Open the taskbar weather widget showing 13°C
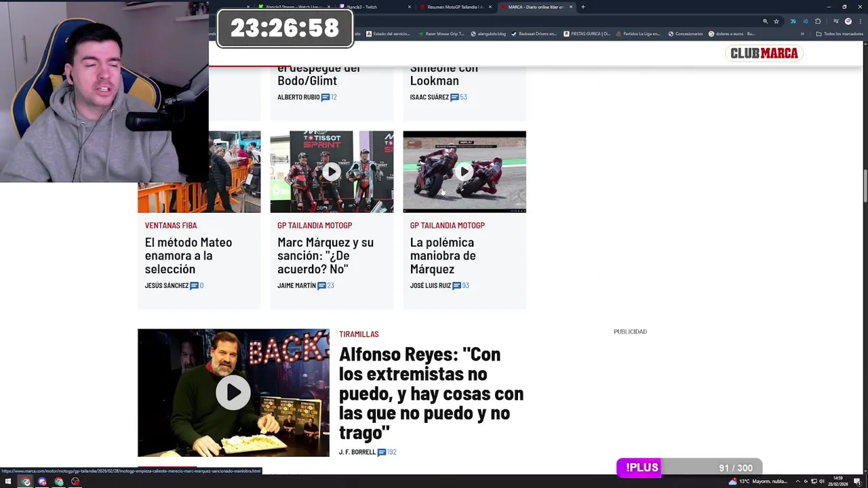868x488 pixels. (x=758, y=482)
